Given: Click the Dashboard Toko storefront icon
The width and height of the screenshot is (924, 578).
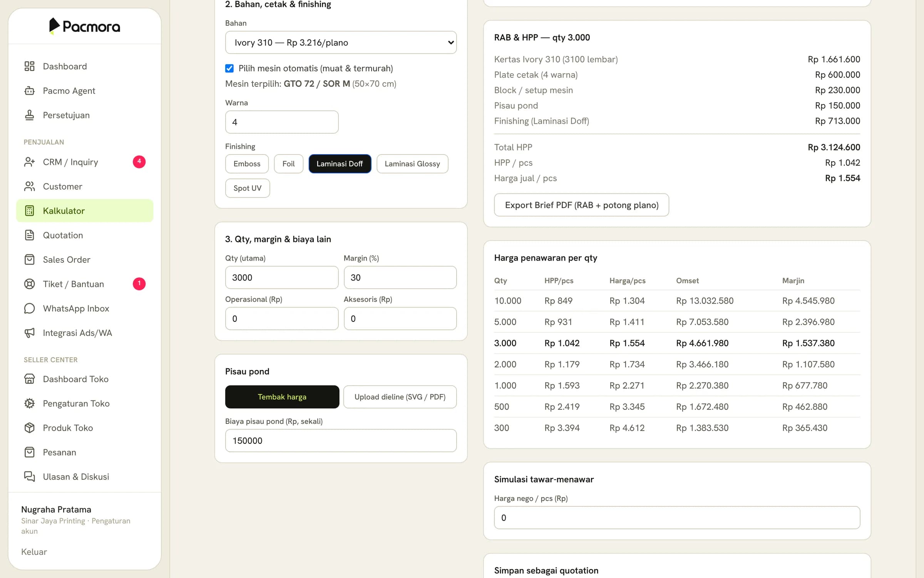Looking at the screenshot, I should pos(29,379).
